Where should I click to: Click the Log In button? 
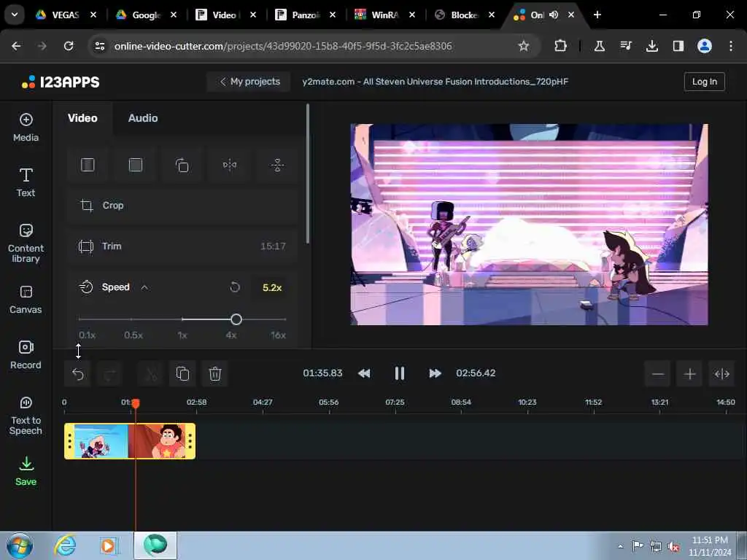(704, 82)
